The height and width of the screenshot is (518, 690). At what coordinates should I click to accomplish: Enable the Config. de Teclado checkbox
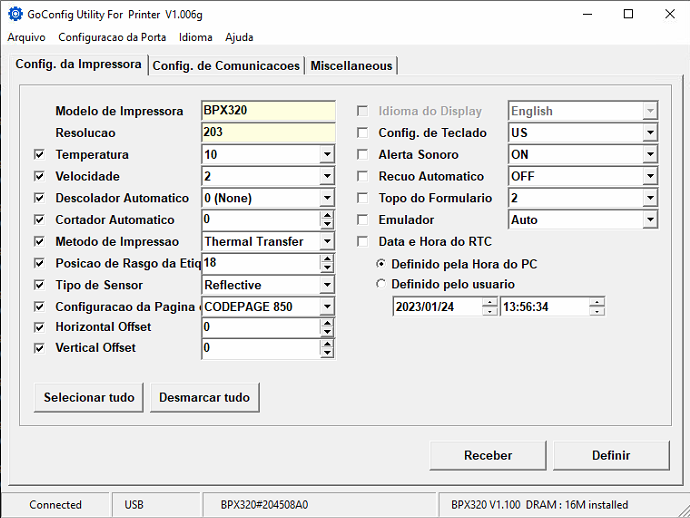[363, 132]
